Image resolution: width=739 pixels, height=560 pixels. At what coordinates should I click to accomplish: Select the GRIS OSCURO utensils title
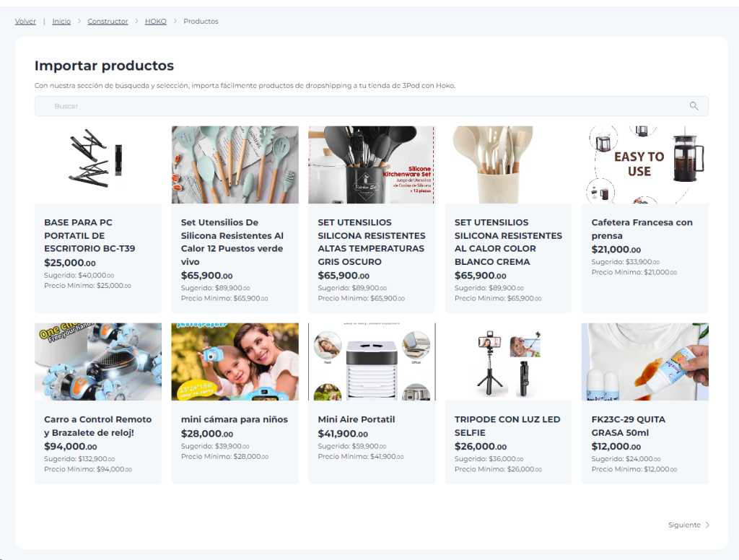372,242
